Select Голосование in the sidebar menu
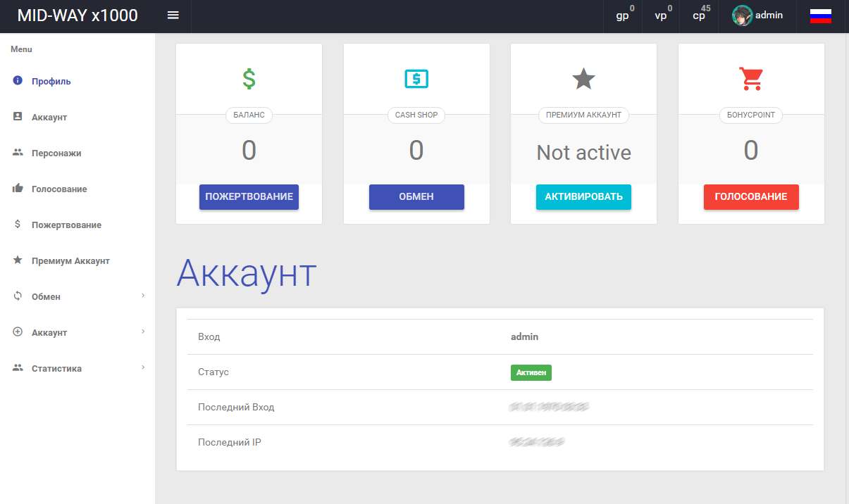The height and width of the screenshot is (504, 849). point(59,189)
